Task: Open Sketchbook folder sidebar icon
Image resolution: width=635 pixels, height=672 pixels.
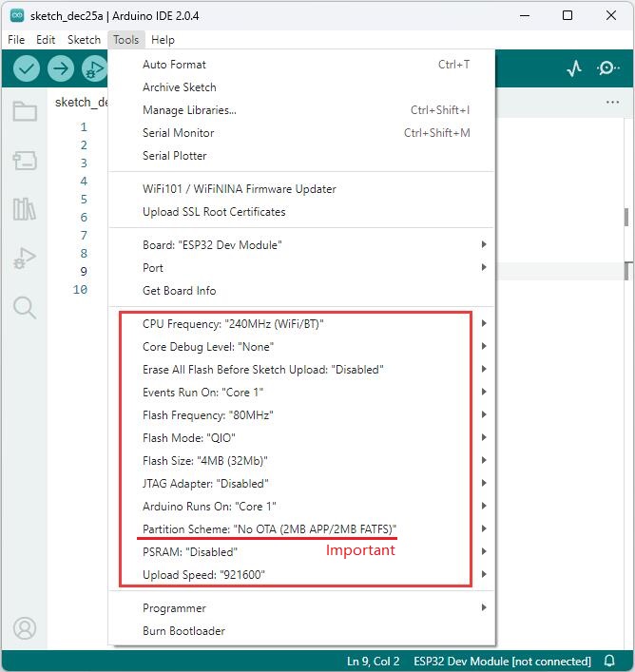Action: pyautogui.click(x=25, y=111)
